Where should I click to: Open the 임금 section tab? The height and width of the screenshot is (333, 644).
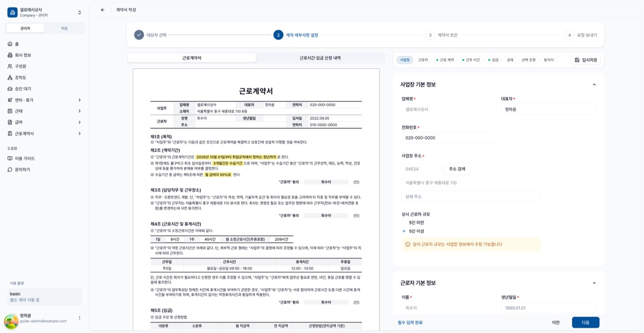[x=493, y=60]
